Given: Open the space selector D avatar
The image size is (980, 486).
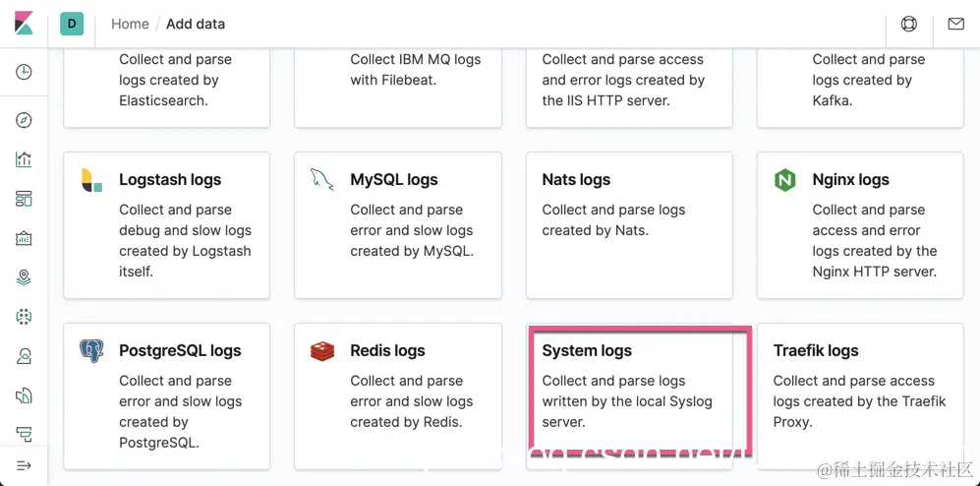Looking at the screenshot, I should [72, 24].
